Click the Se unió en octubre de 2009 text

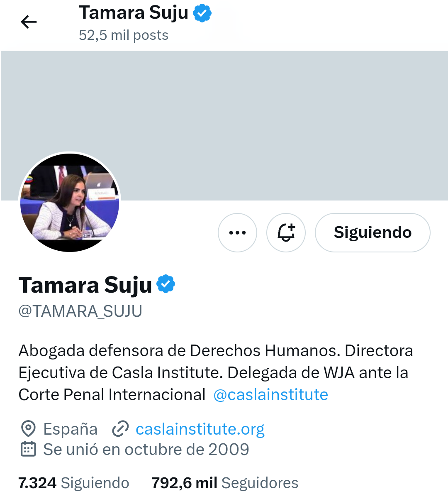pos(146,449)
